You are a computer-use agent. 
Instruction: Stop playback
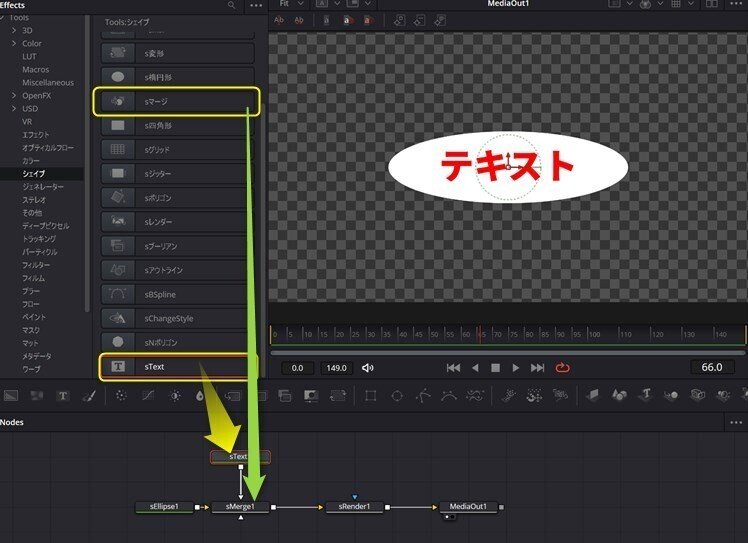click(495, 368)
